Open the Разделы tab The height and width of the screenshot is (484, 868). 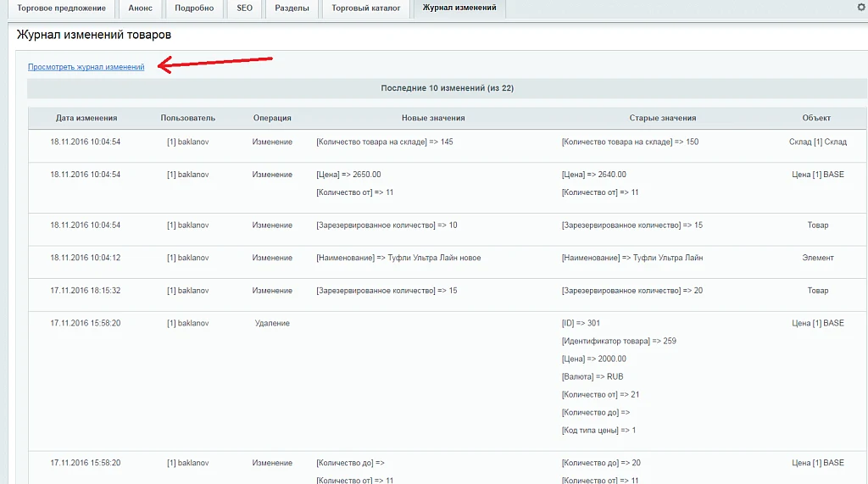click(x=292, y=8)
